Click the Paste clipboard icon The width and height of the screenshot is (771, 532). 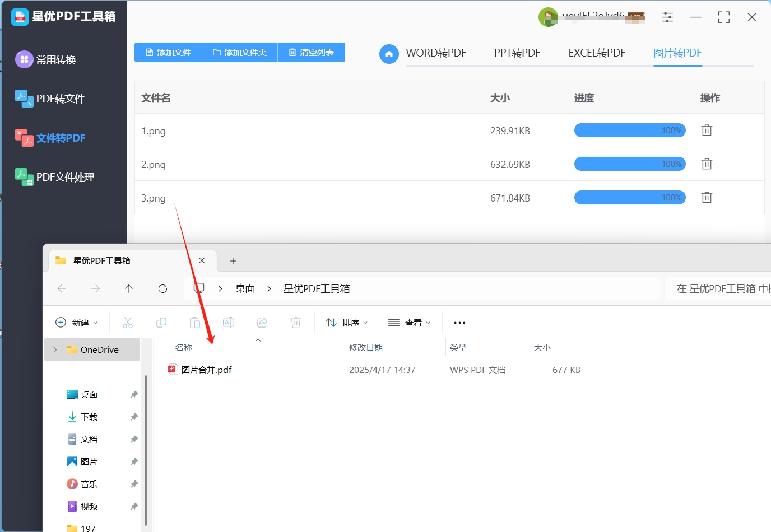point(195,323)
